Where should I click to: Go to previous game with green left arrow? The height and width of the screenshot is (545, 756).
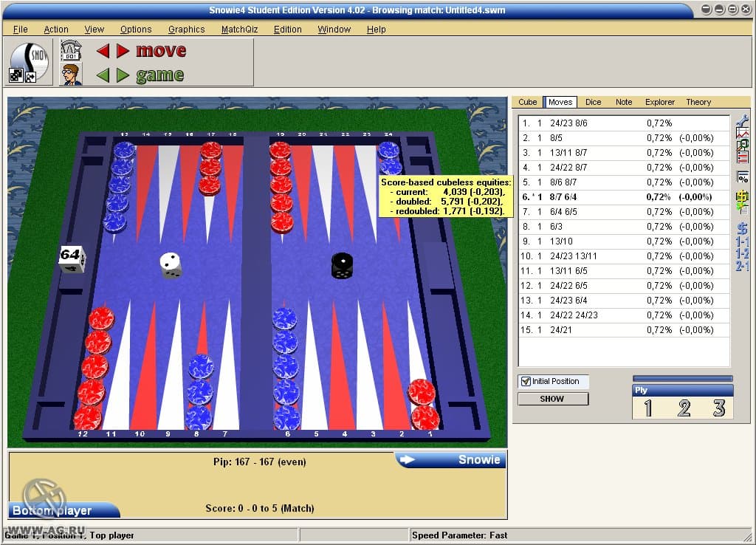tap(103, 75)
